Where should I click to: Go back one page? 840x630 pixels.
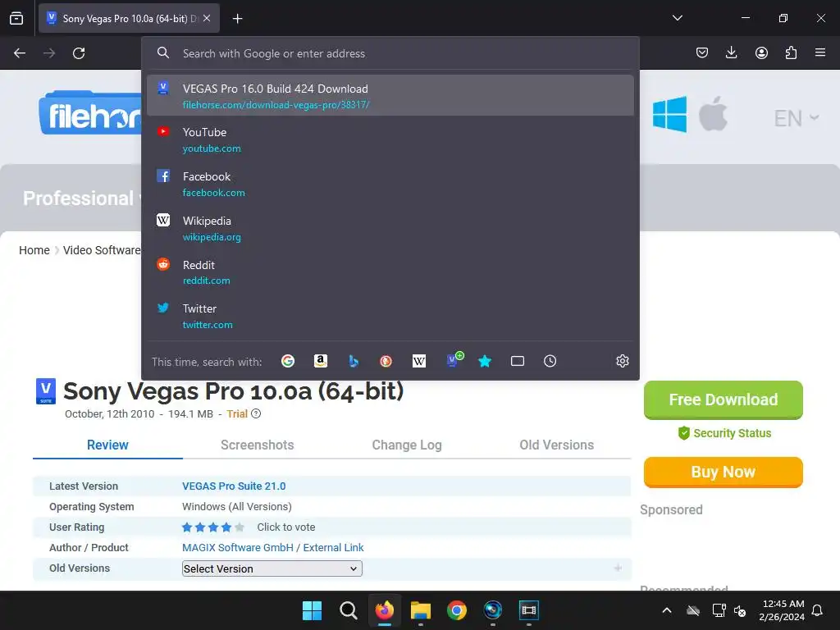point(20,53)
